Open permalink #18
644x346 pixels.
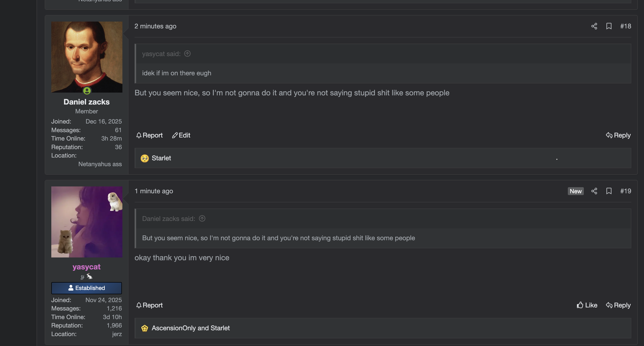[625, 26]
